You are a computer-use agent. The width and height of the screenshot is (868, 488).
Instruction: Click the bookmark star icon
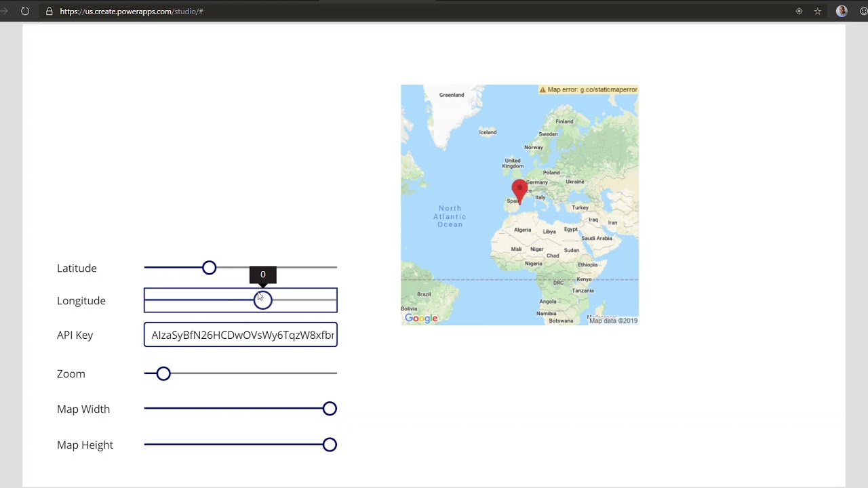coord(818,11)
